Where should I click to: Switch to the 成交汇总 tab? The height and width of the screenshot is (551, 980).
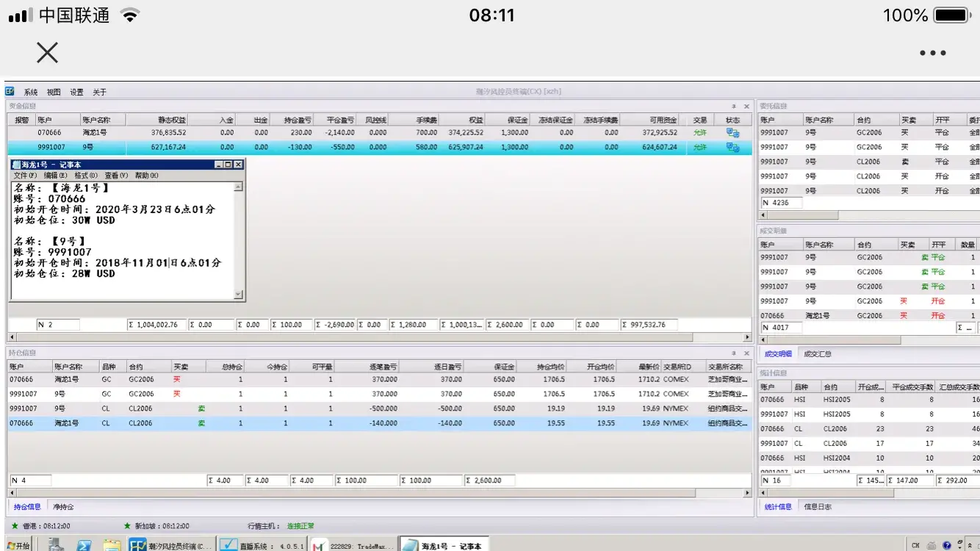click(x=818, y=354)
